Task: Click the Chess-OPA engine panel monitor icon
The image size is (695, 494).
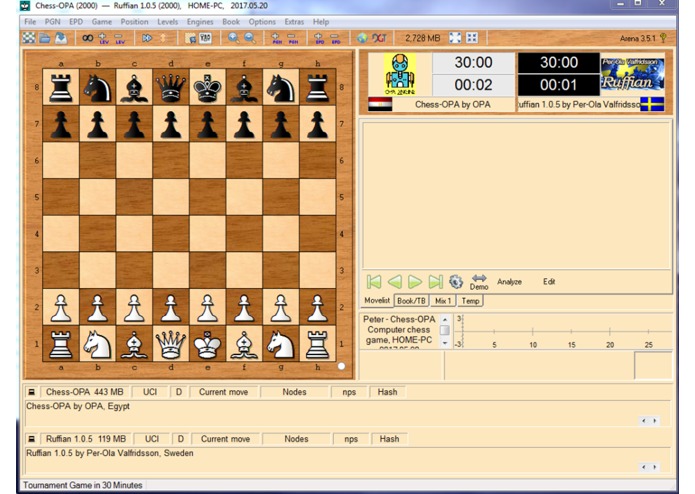Action: click(31, 392)
